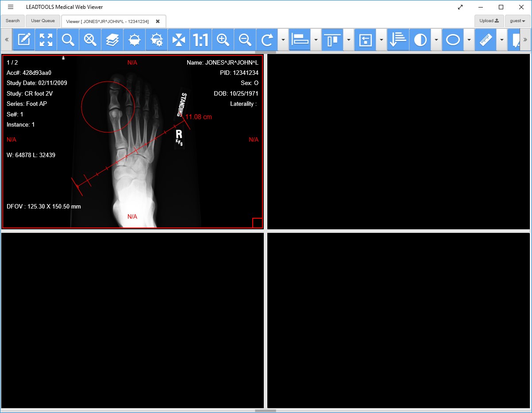
Task: Activate the magnifying glass tool
Action: pos(68,39)
